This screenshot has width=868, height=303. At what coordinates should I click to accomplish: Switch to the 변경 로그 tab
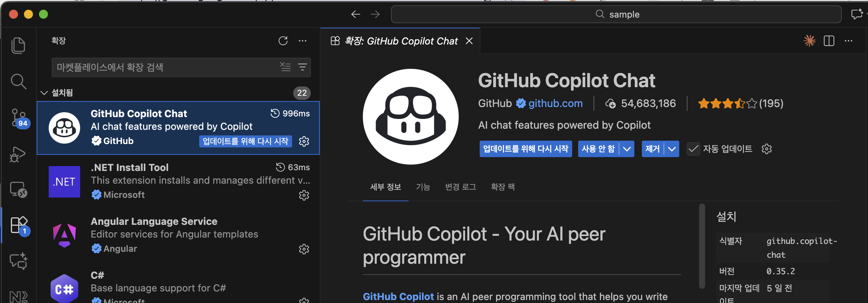461,187
